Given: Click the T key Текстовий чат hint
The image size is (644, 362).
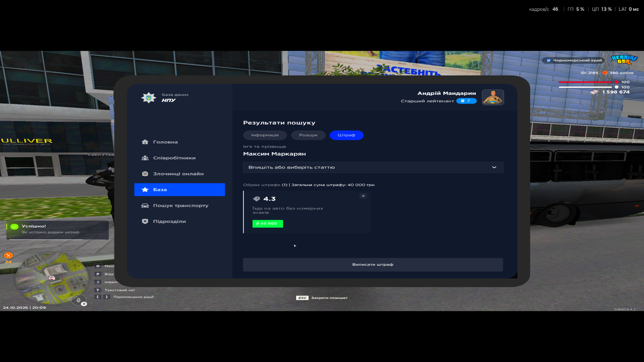Looking at the screenshot, I should coord(115,290).
